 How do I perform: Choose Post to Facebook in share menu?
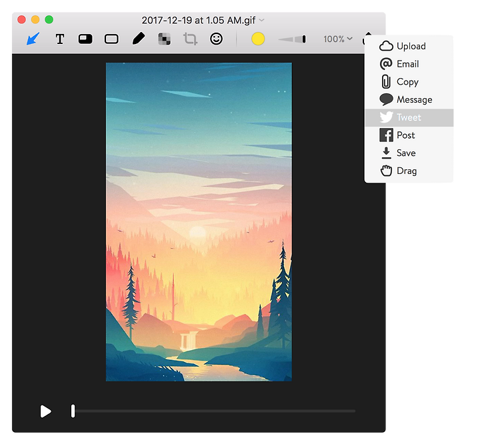tap(409, 135)
